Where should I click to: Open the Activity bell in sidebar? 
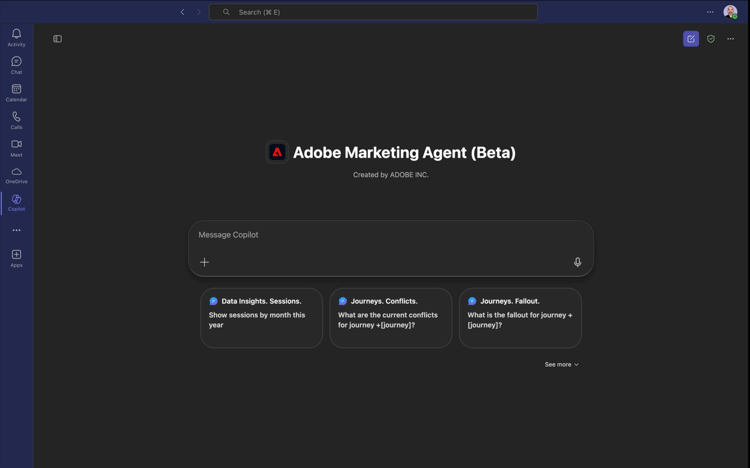16,37
